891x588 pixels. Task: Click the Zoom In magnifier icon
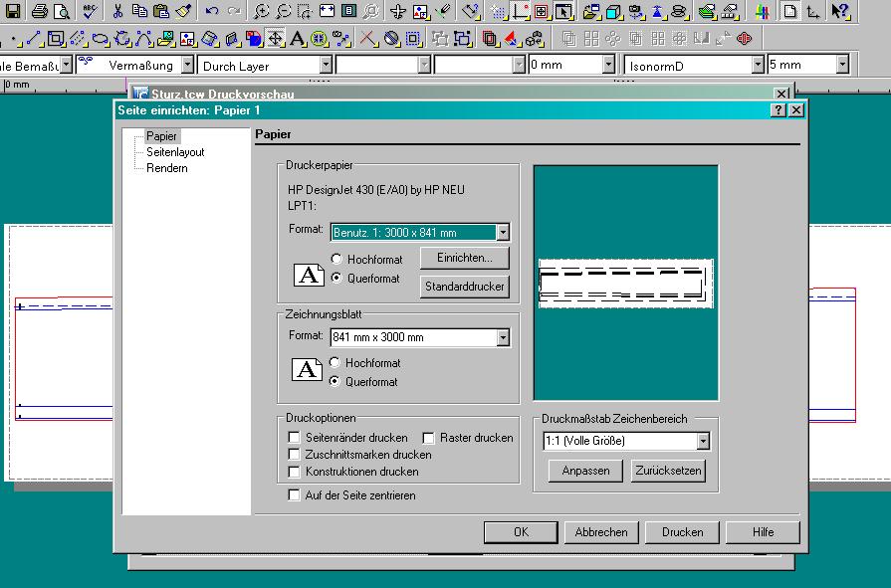261,10
